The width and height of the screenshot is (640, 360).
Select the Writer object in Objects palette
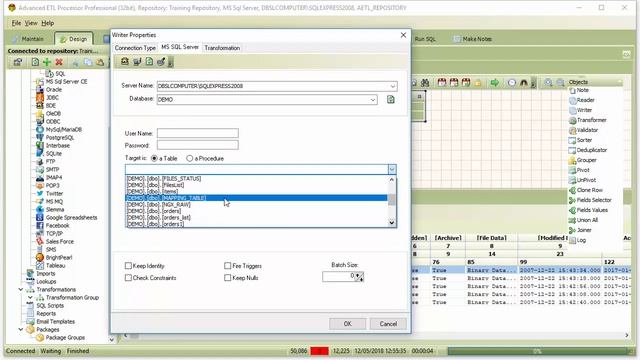coord(580,110)
